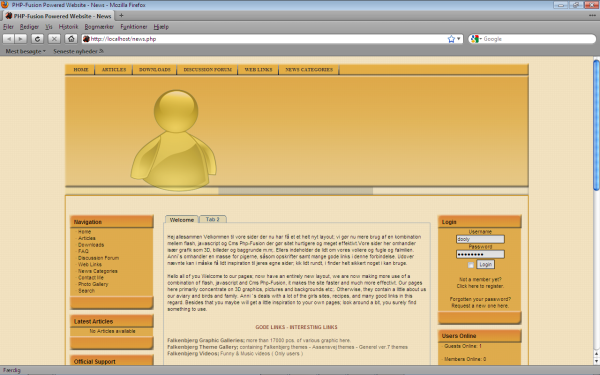Bookmark page with the star icon
600x375 pixels.
(451, 39)
